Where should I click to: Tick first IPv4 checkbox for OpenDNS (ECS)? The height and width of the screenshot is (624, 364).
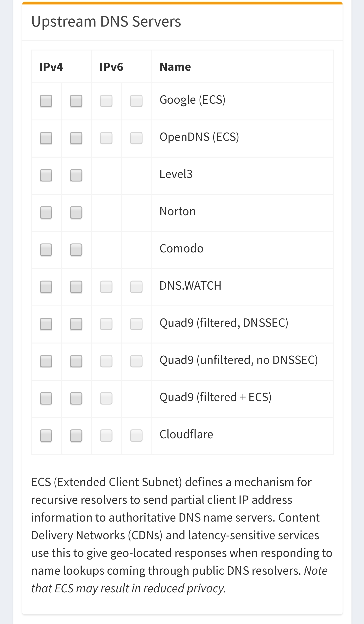(46, 138)
